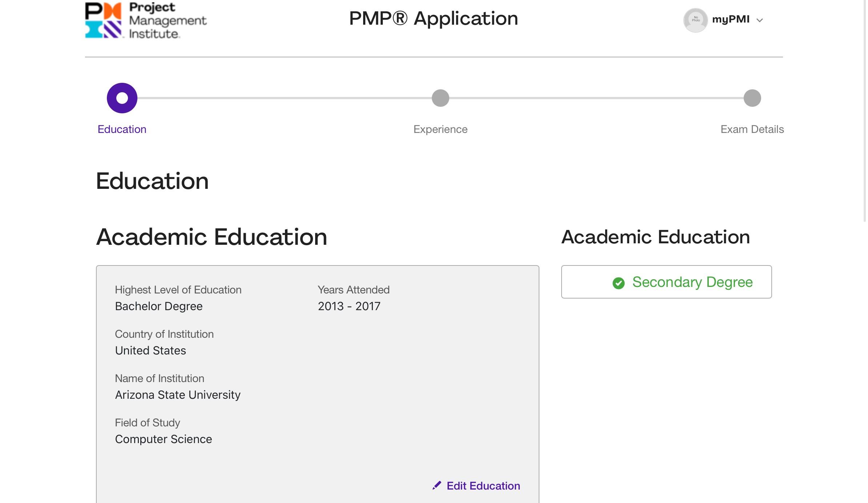The image size is (868, 503).
Task: Expand the myPMI dropdown chevron
Action: (759, 20)
